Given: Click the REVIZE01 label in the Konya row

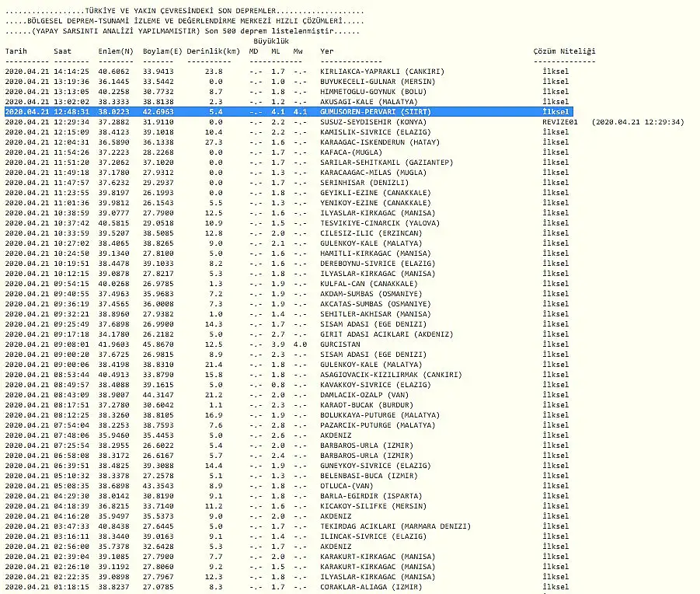Looking at the screenshot, I should (x=561, y=122).
